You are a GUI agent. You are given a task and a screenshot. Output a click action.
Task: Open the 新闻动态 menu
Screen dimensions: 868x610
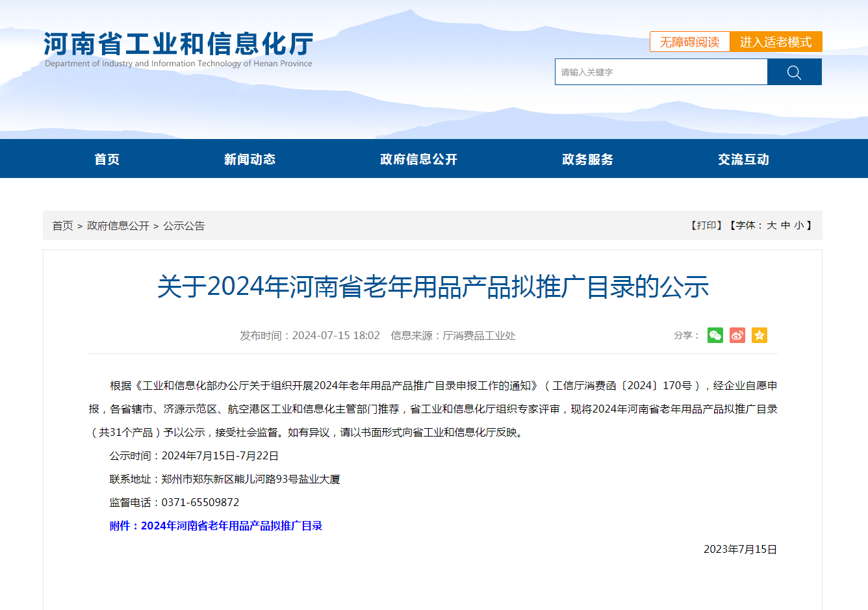(249, 159)
